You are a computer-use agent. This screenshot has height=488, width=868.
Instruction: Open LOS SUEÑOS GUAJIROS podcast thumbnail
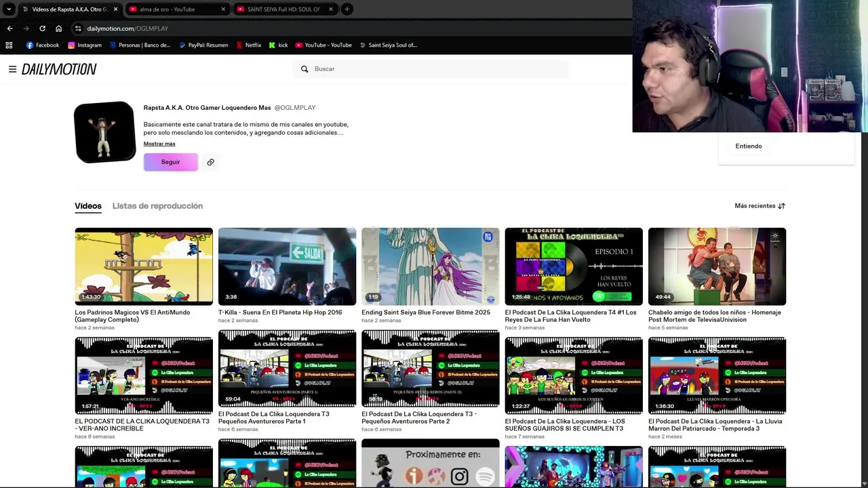pos(574,375)
